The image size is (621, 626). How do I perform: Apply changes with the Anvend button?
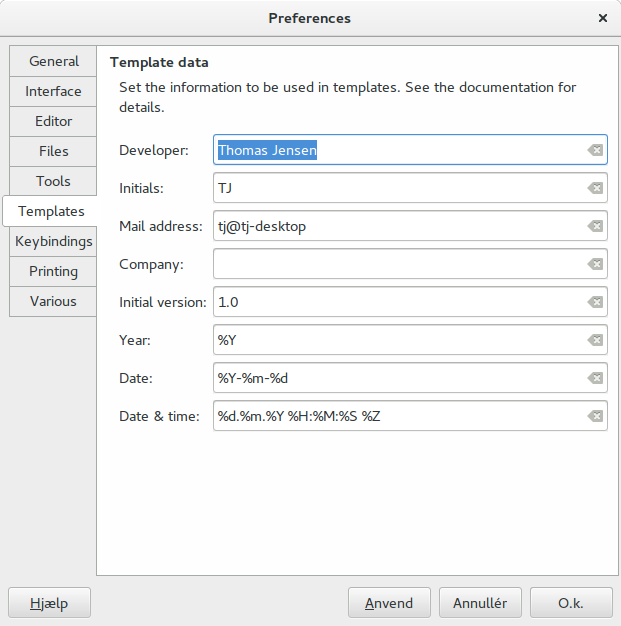389,603
